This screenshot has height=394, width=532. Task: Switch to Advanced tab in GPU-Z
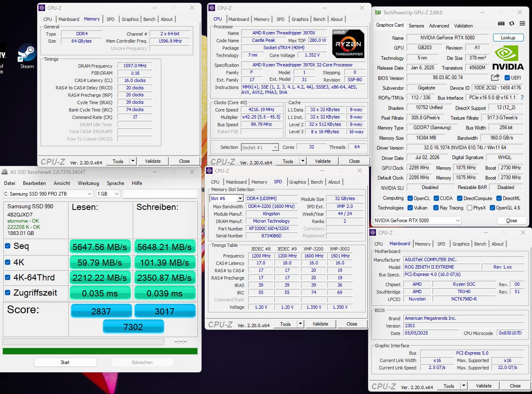tap(439, 26)
